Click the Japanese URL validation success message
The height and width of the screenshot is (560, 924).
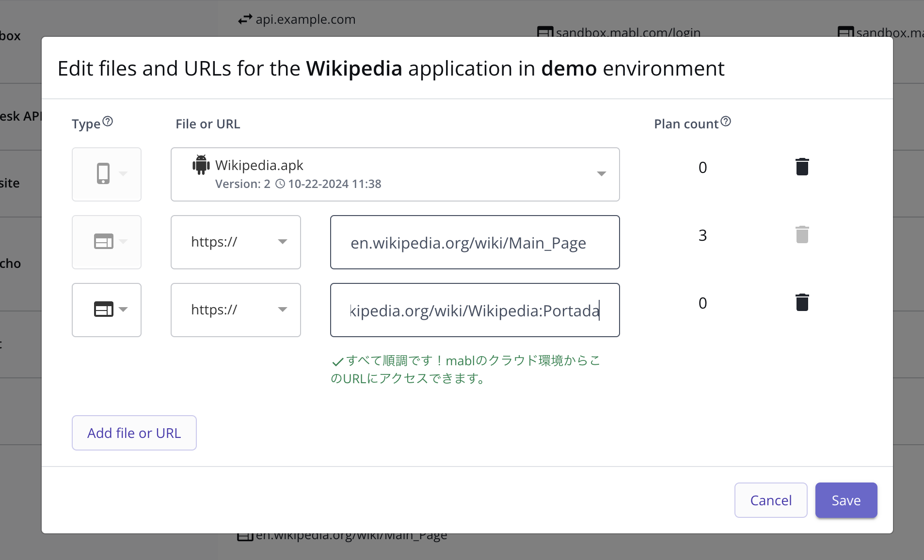(465, 369)
